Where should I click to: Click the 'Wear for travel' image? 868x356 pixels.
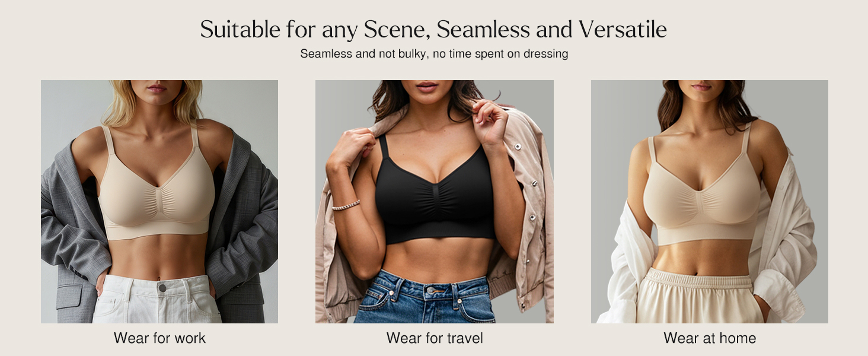click(x=435, y=202)
